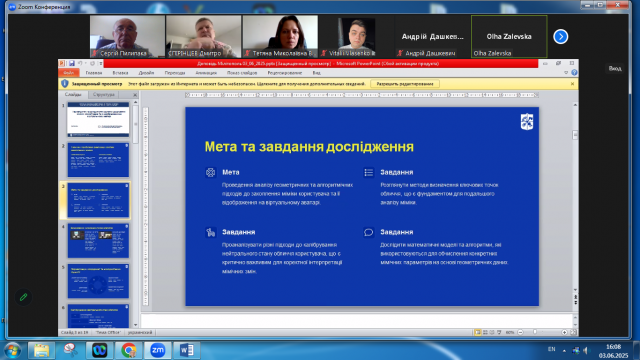
Task: Fit slide to current window icon
Action: tap(573, 332)
